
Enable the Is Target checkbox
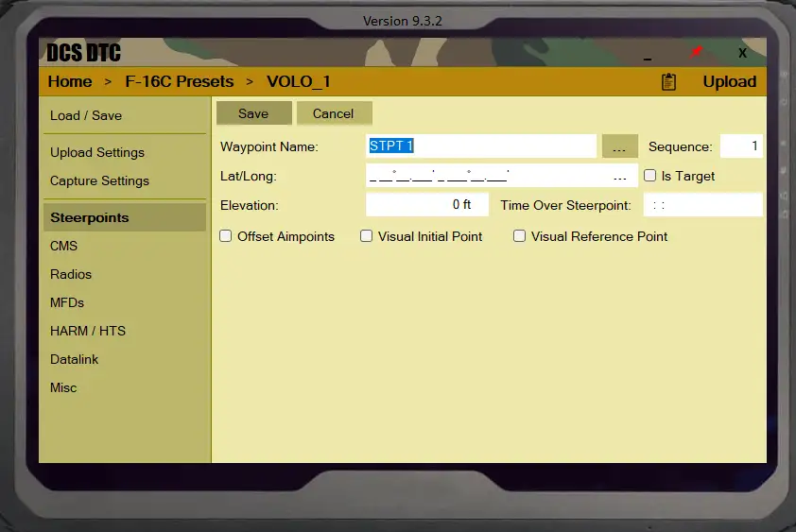pyautogui.click(x=649, y=176)
